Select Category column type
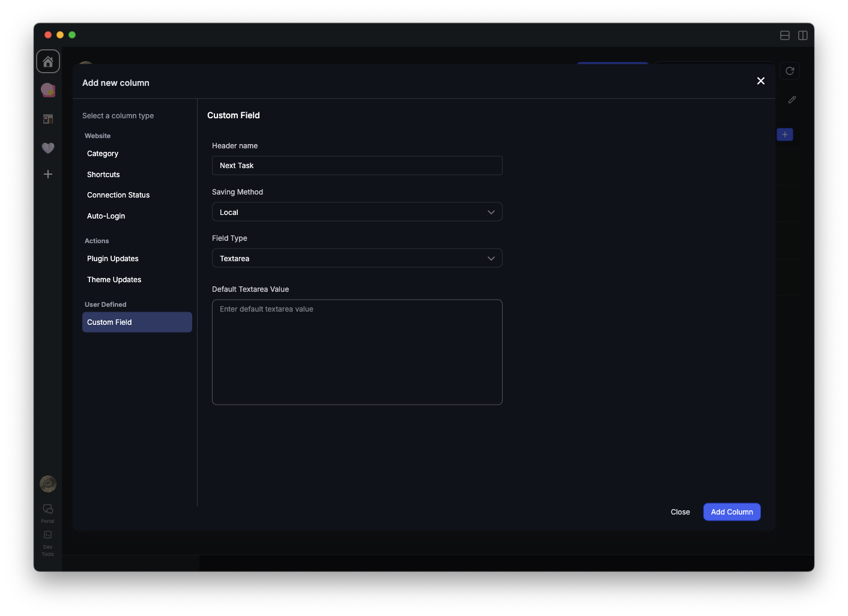The height and width of the screenshot is (616, 848). pos(103,154)
